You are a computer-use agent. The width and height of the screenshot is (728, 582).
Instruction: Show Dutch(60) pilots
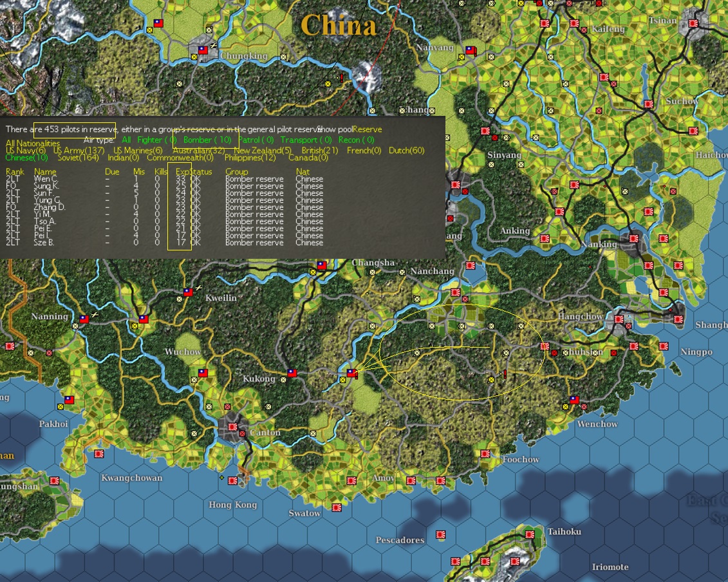point(407,151)
